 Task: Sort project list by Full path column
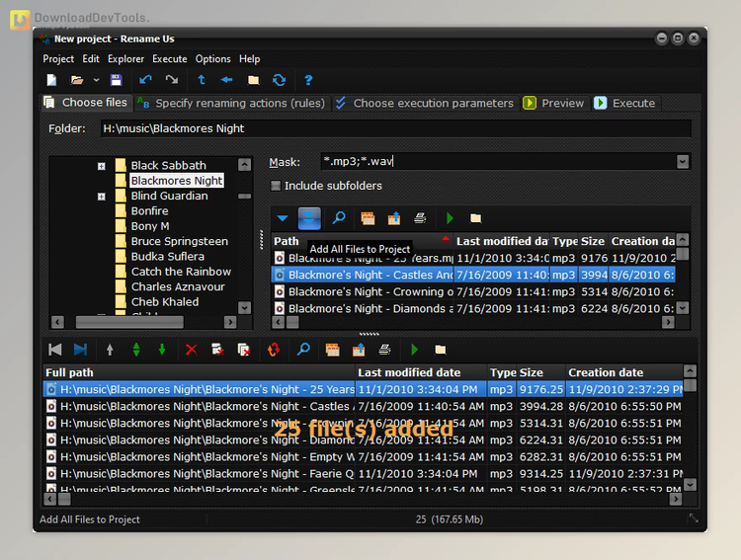coord(199,372)
